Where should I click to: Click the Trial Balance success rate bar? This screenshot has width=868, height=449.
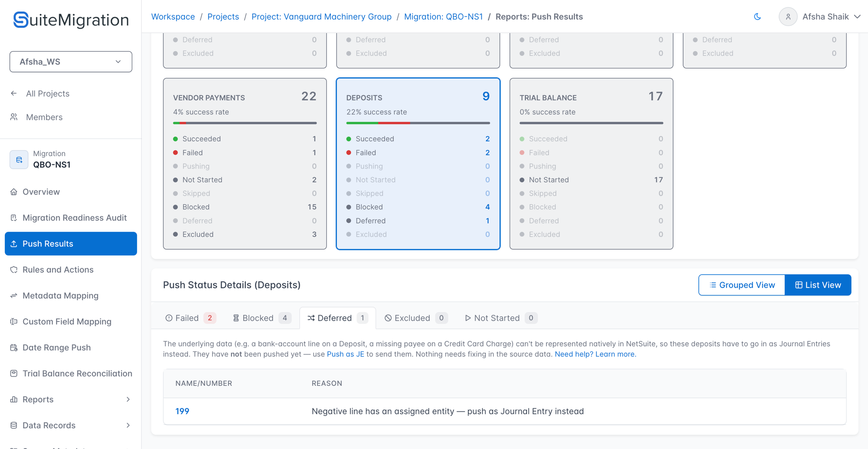pyautogui.click(x=591, y=123)
